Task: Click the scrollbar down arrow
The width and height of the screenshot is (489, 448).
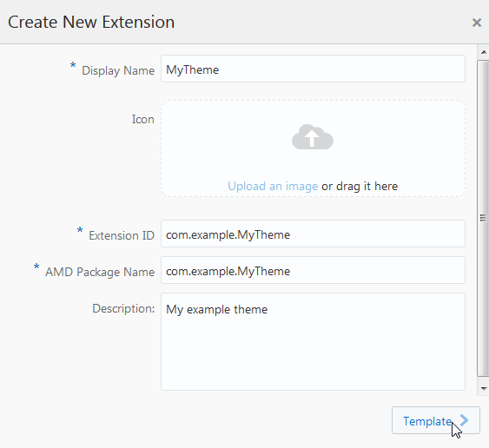Action: tap(484, 388)
